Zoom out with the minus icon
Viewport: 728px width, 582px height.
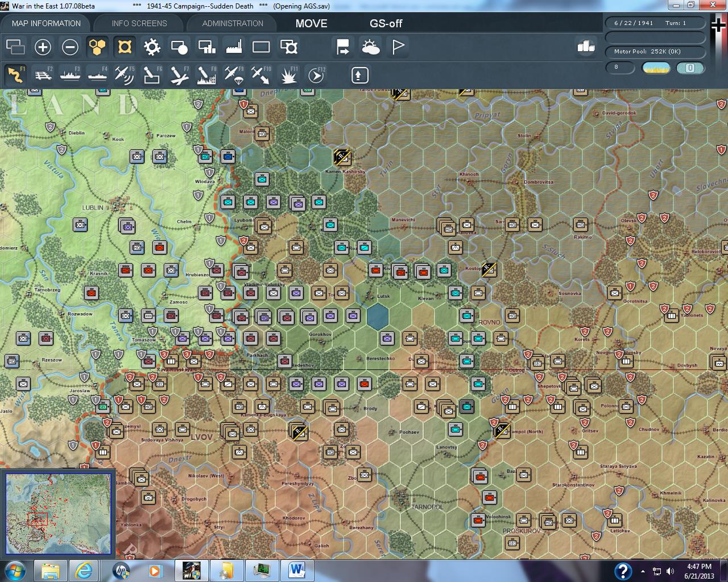click(x=70, y=47)
